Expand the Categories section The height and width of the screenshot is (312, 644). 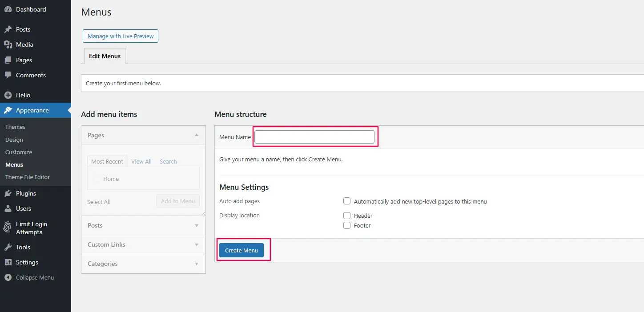(196, 264)
